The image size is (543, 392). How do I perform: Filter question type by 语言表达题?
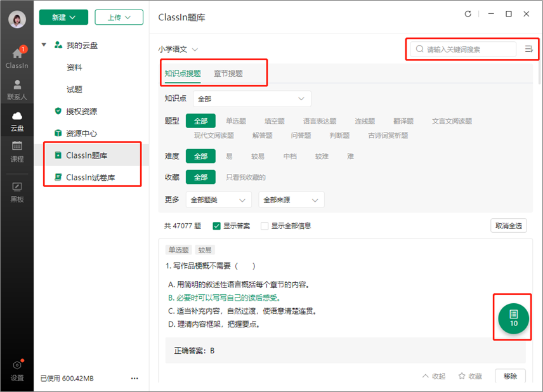(320, 121)
